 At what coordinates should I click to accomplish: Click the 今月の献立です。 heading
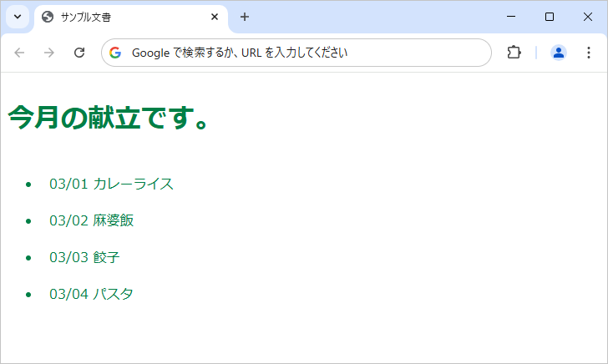pyautogui.click(x=109, y=119)
